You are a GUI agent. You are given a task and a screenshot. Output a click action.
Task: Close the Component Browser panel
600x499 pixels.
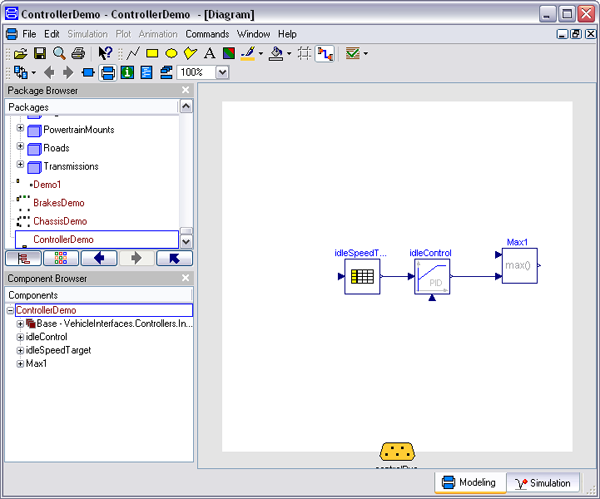185,279
